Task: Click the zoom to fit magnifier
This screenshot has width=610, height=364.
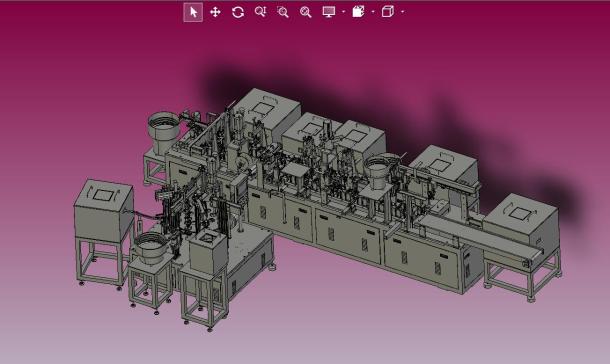Action: [306, 12]
